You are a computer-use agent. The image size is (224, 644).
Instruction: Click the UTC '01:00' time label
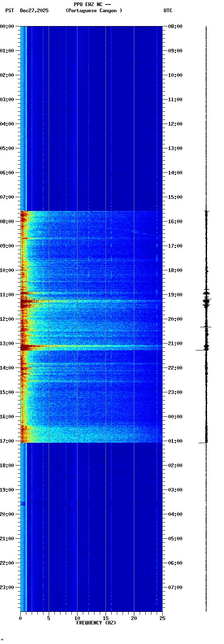tap(175, 441)
